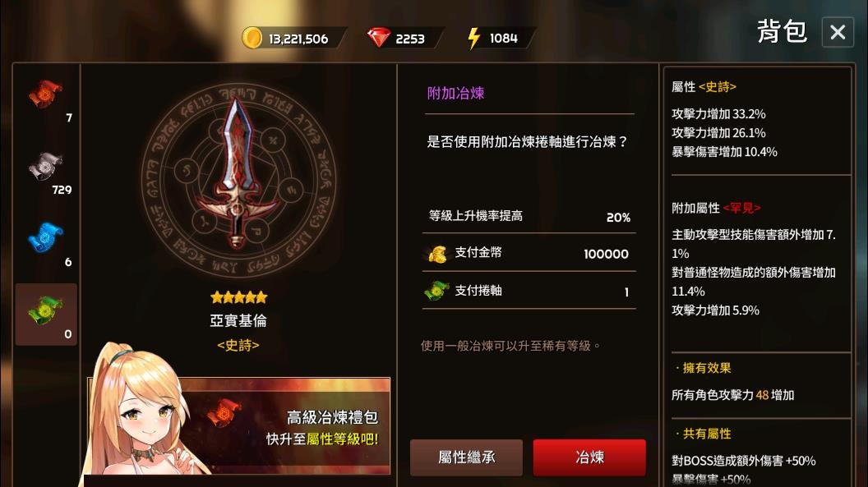Tap the red ruby gem icon
The height and width of the screenshot is (487, 868).
click(x=379, y=38)
